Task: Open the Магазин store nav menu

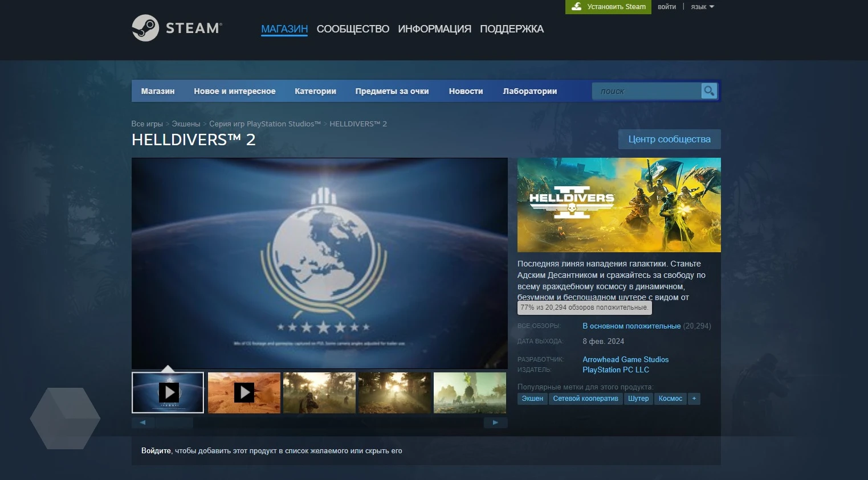Action: point(158,91)
